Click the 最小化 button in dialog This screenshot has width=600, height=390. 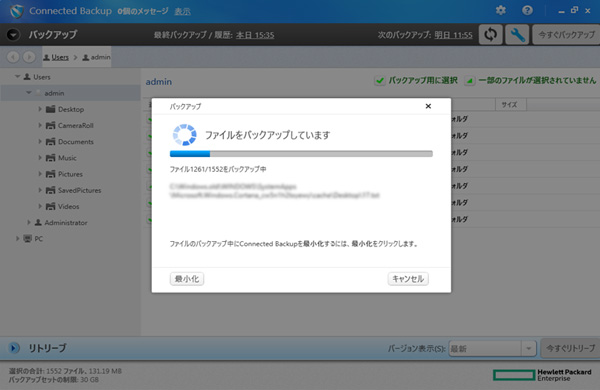click(x=187, y=279)
